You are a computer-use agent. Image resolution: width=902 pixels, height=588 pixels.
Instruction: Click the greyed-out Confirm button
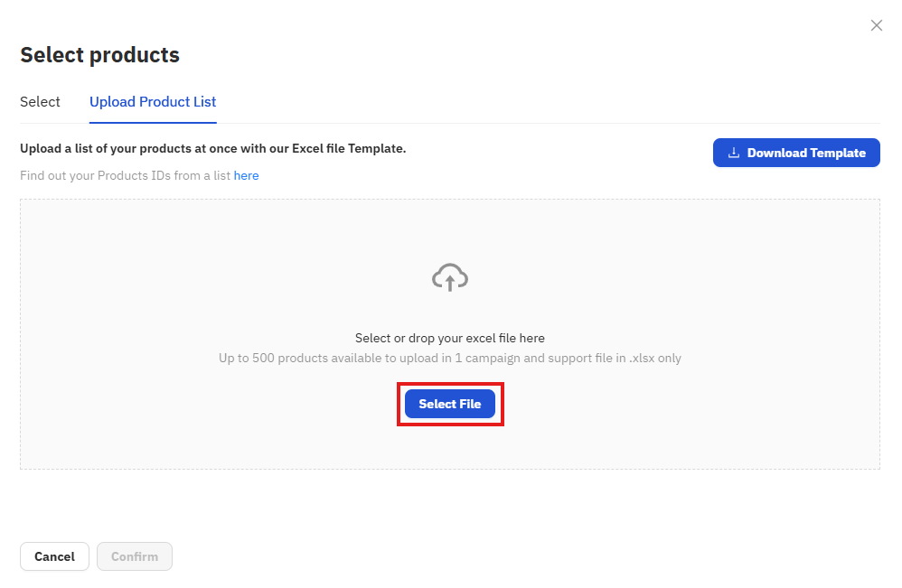point(135,556)
